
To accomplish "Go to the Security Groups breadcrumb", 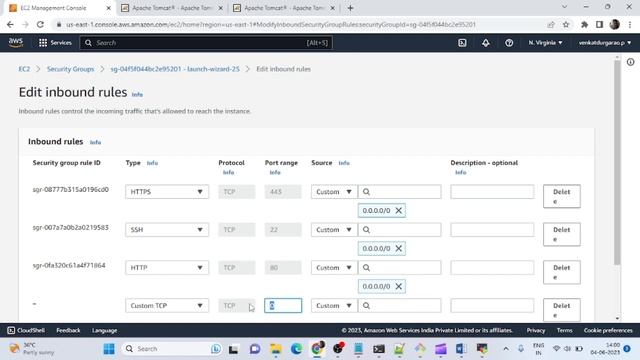I will pos(70,69).
